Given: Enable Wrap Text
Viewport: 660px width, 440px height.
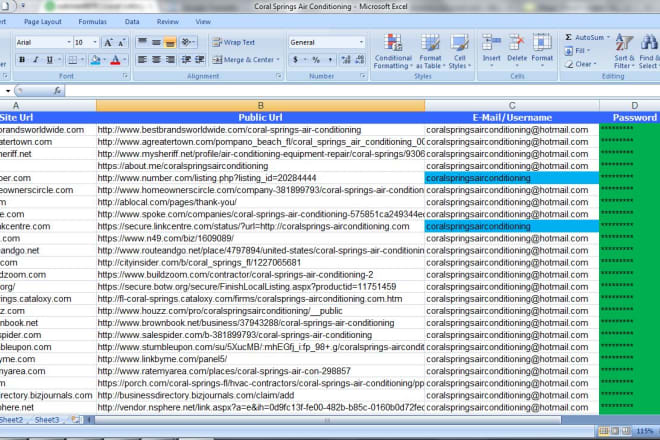Looking at the screenshot, I should coord(234,42).
